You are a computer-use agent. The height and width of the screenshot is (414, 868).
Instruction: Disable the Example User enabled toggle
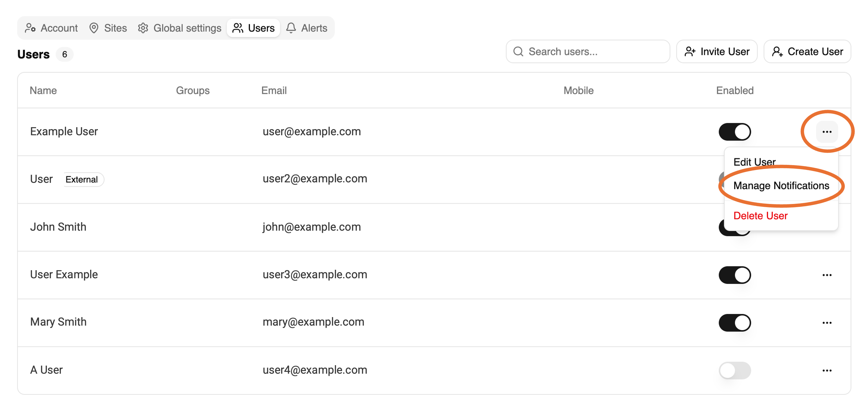734,132
